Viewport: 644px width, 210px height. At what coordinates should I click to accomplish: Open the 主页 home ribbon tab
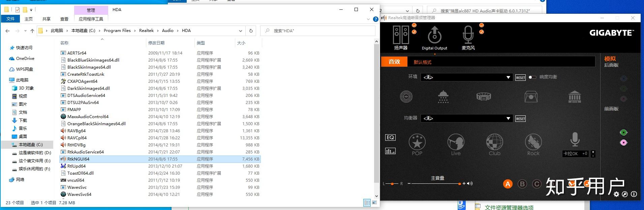point(29,19)
